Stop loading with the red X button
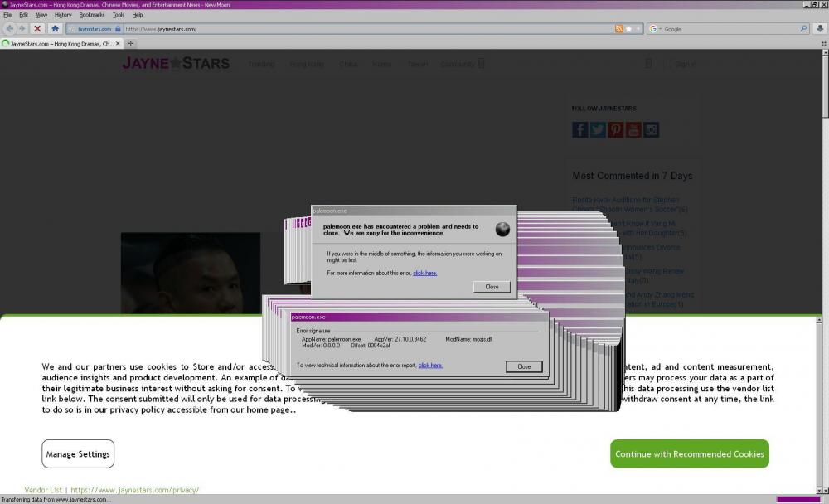The height and width of the screenshot is (504, 829). tap(37, 28)
